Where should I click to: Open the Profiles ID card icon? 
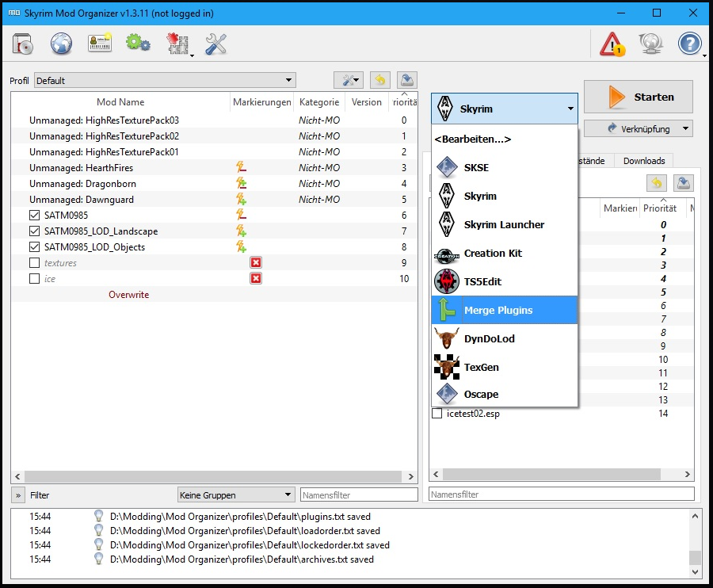pos(100,44)
